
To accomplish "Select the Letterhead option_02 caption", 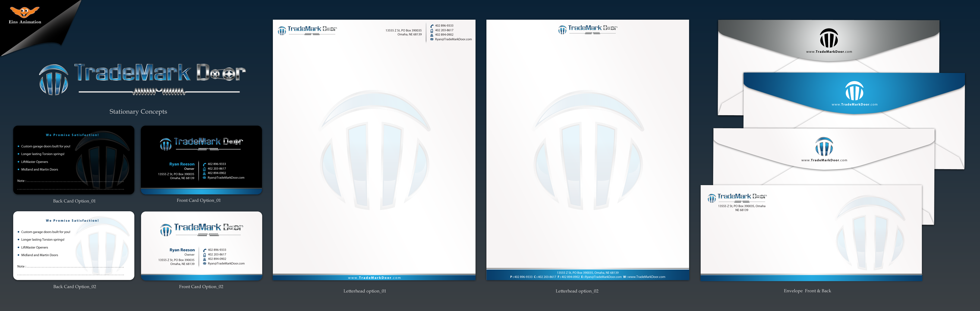I will pos(577,291).
